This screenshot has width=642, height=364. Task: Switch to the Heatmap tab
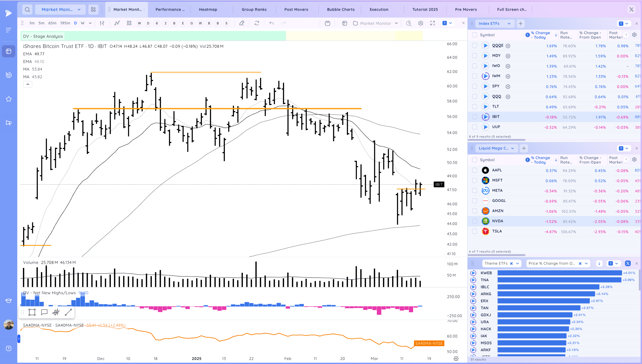[208, 9]
